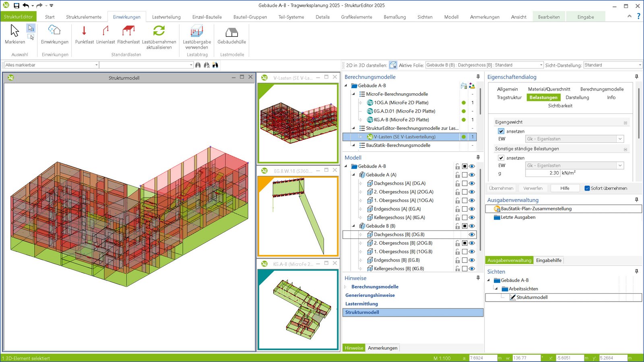Viewport: 644px width, 362px height.
Task: Open the Aktive Folie dropdown
Action: (x=541, y=65)
